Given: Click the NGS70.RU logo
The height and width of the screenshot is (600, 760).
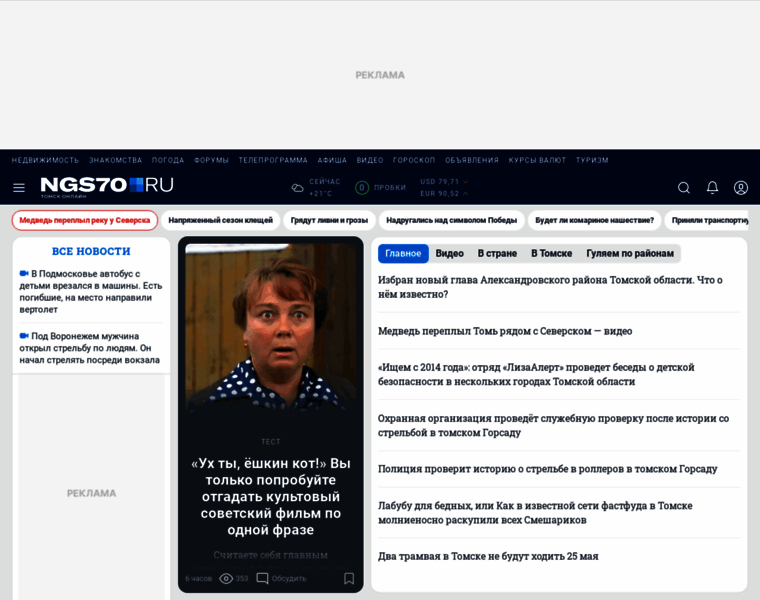Looking at the screenshot, I should (x=107, y=187).
